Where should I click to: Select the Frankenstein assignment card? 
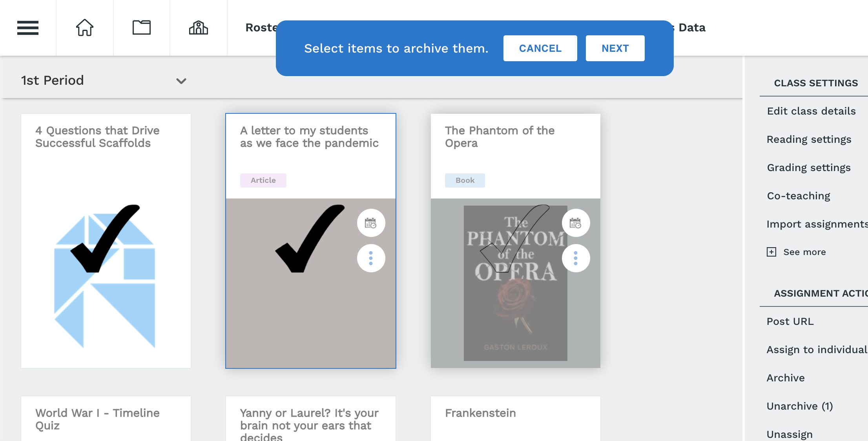tap(516, 419)
